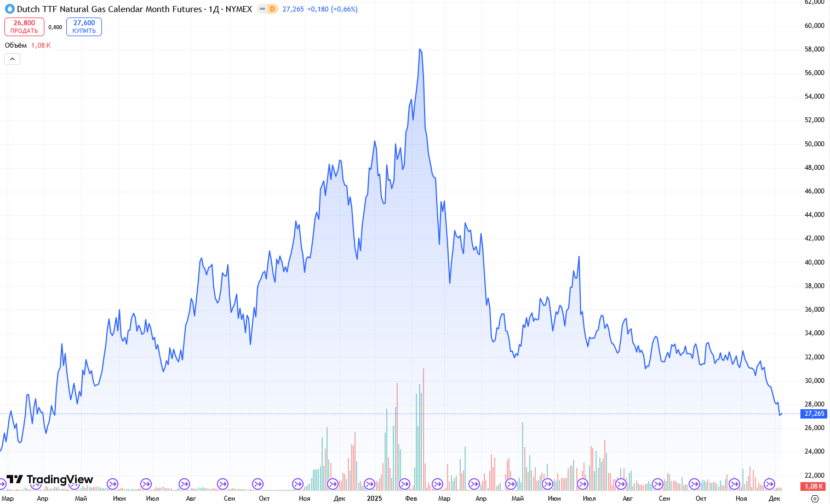The image size is (830, 504).
Task: Select the Объём volume indicator label
Action: (16, 45)
